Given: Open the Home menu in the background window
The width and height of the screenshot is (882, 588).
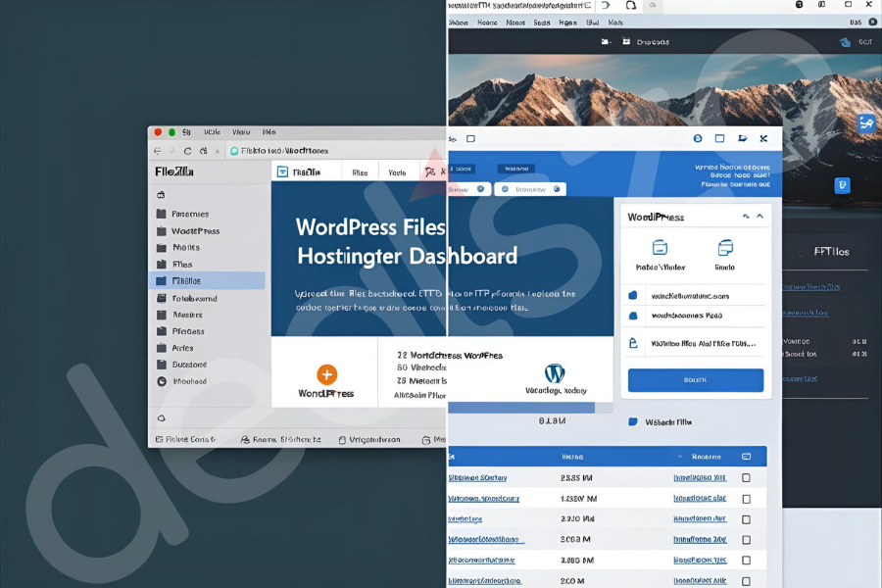Looking at the screenshot, I should (x=487, y=23).
